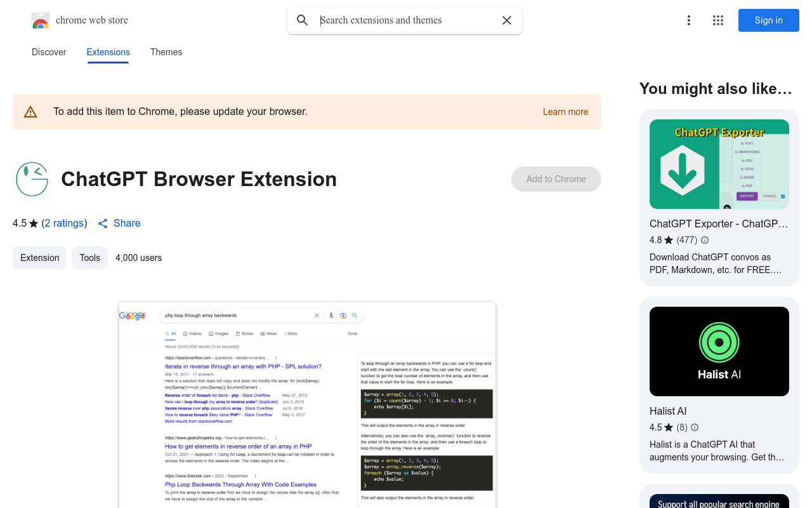Open the Halist AI thumbnail image

point(719,351)
